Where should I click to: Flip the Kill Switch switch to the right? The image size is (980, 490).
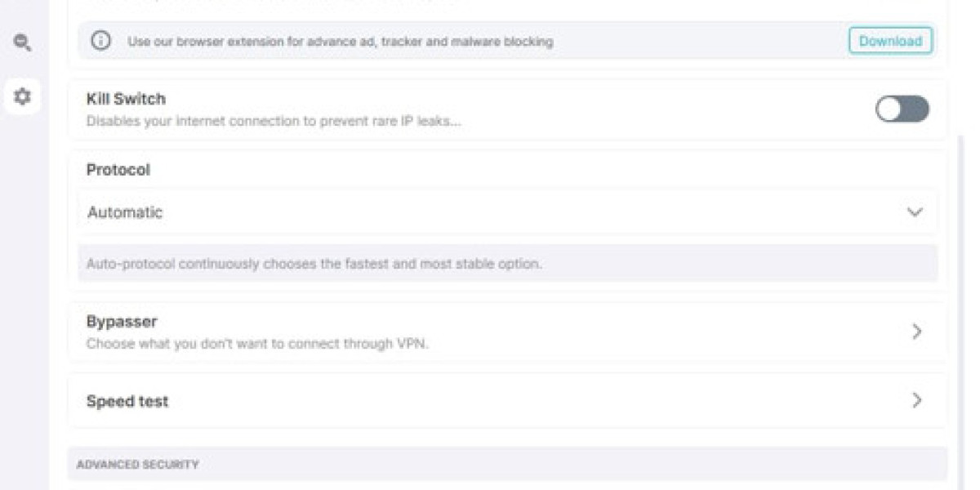click(x=902, y=109)
